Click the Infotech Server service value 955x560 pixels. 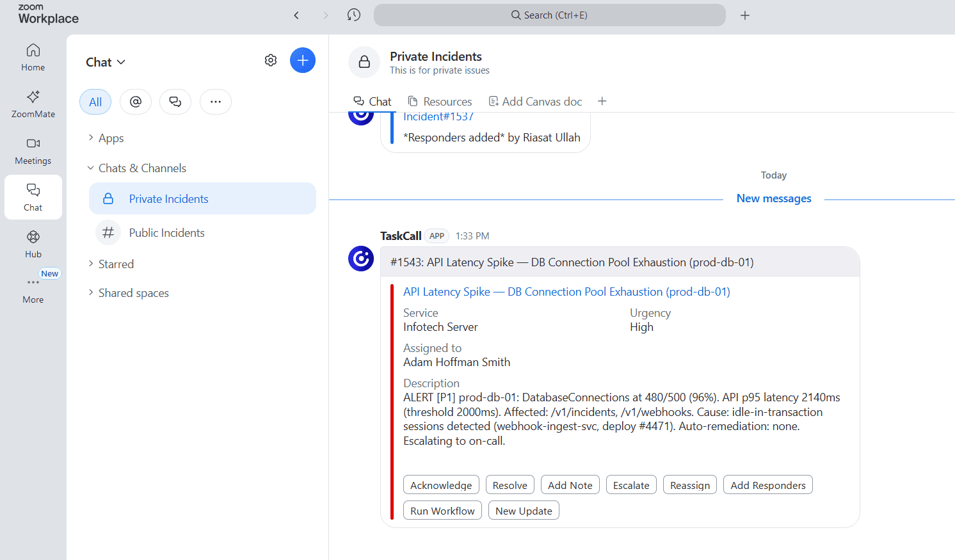pyautogui.click(x=440, y=327)
